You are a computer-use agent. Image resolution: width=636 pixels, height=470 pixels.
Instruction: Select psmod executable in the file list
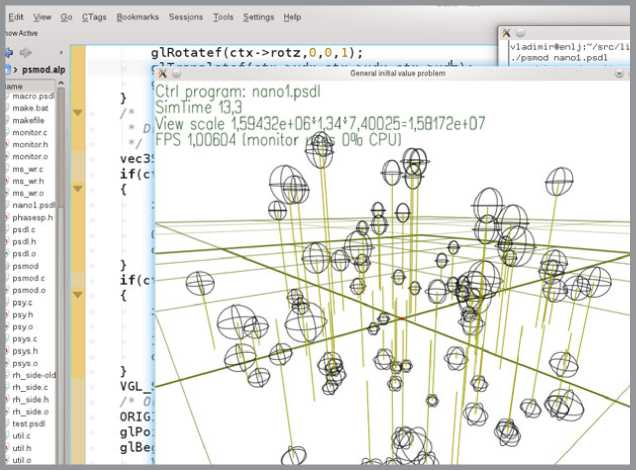(x=25, y=266)
